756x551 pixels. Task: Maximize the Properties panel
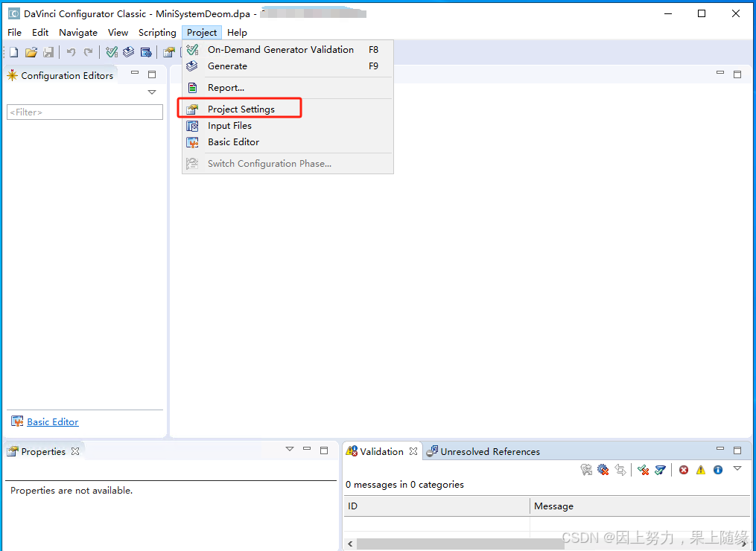pos(324,450)
